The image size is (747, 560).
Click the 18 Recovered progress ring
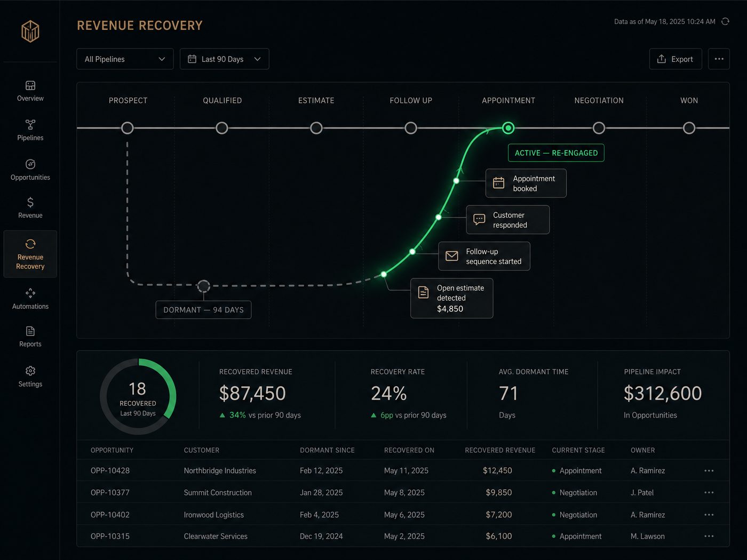click(x=138, y=396)
